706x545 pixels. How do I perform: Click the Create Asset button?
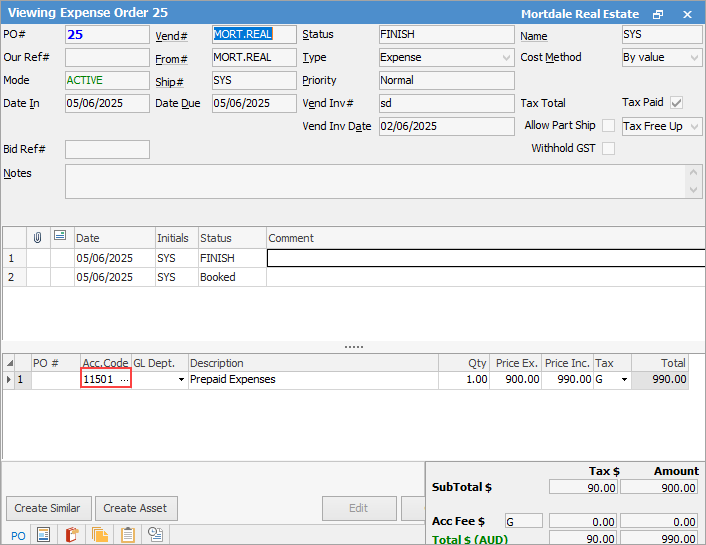coord(134,508)
